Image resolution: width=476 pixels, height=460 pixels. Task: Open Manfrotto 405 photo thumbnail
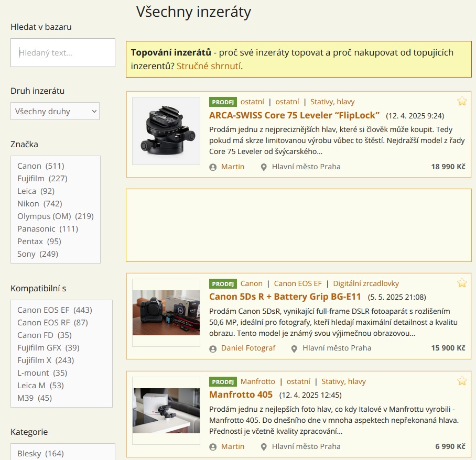(x=166, y=411)
